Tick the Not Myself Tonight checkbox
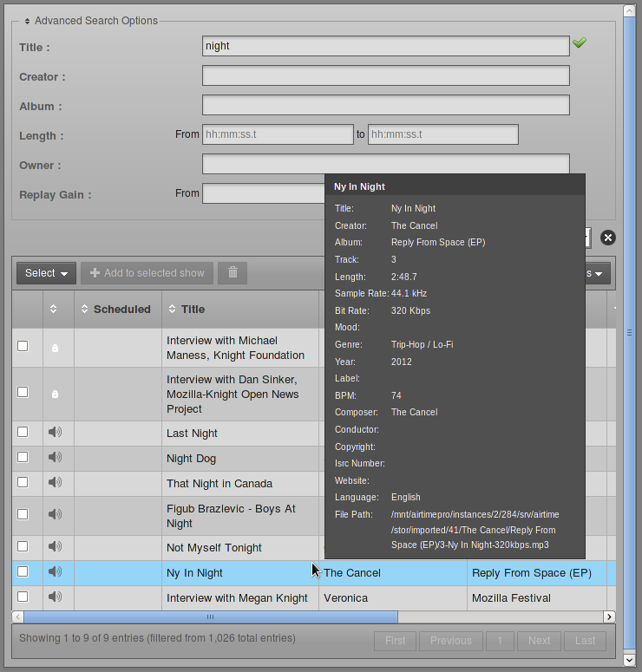The width and height of the screenshot is (642, 672). pyautogui.click(x=23, y=546)
